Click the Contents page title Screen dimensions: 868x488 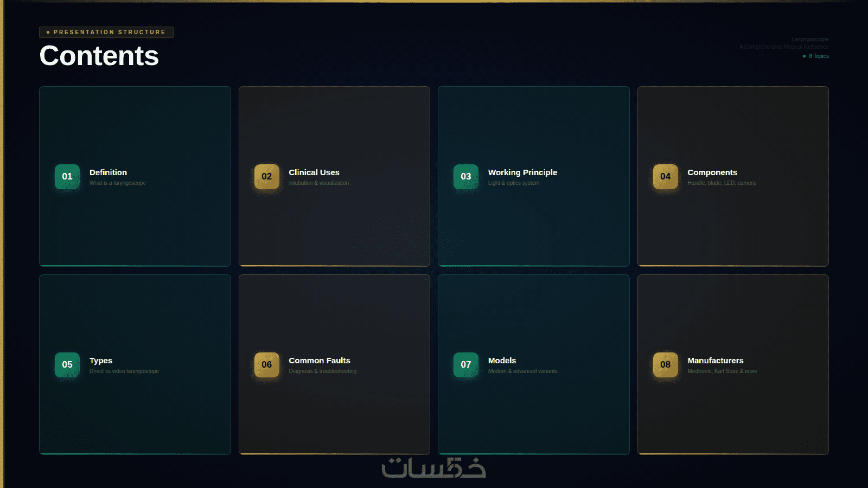(99, 56)
